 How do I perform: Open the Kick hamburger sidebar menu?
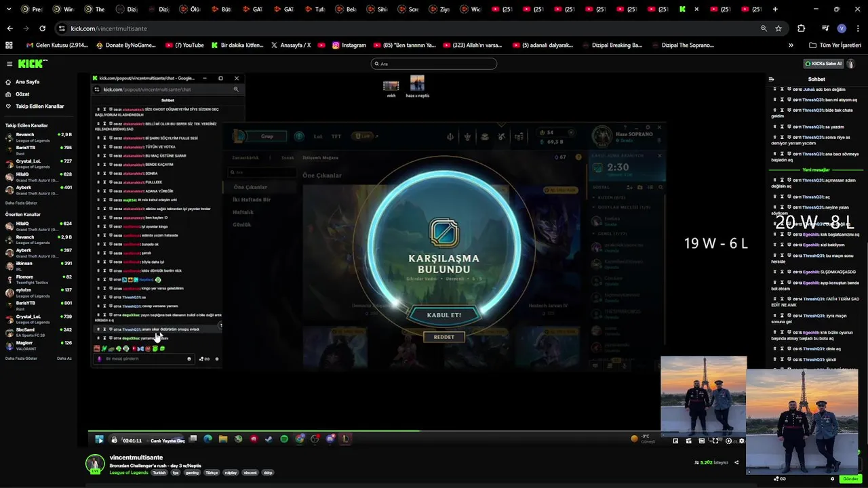tap(9, 64)
